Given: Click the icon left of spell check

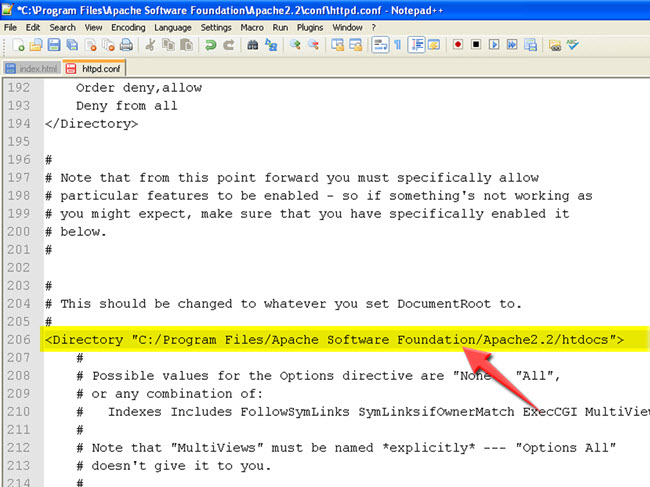Looking at the screenshot, I should coord(555,45).
